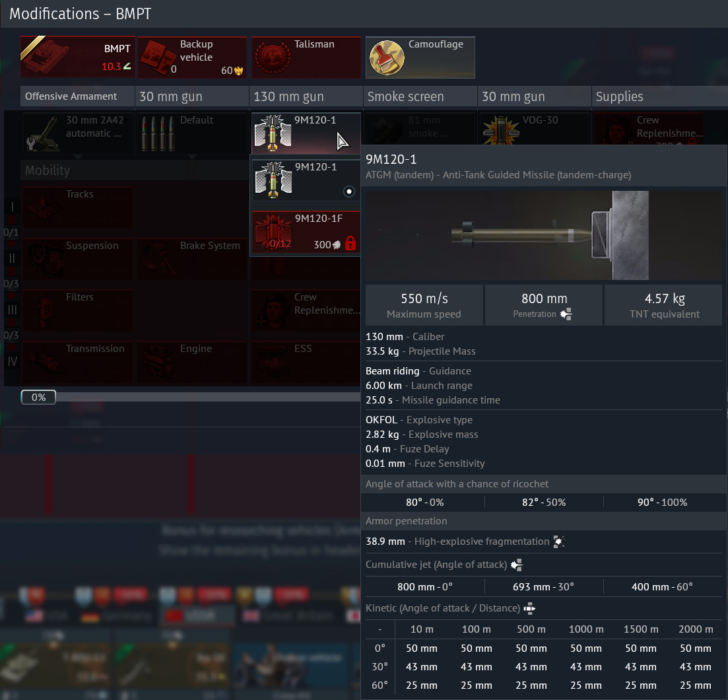
Task: Select the ESS modification
Action: tap(306, 361)
